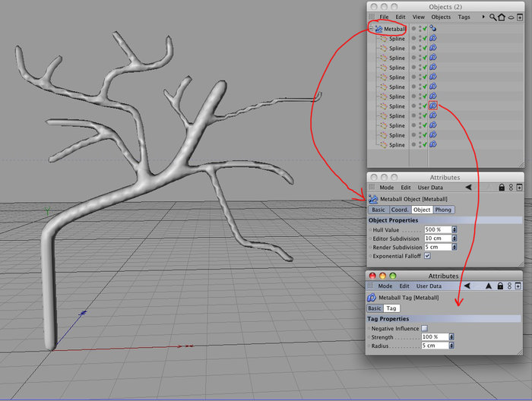The width and height of the screenshot is (532, 401).
Task: Click the Metaball Tag header icon
Action: click(x=372, y=298)
